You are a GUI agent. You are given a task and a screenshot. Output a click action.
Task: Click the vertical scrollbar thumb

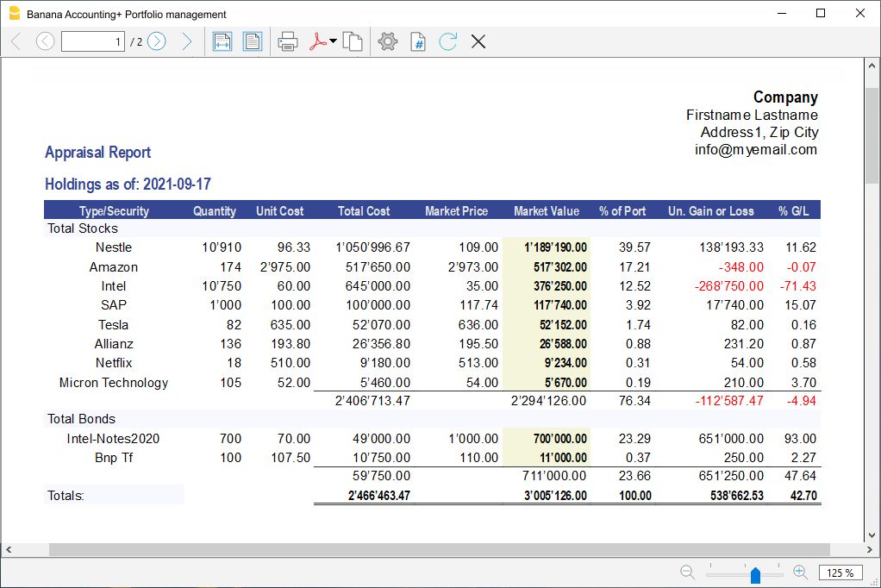872,135
